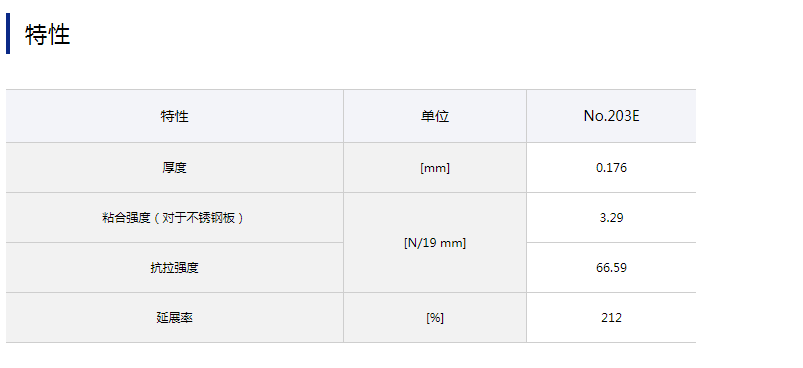
Task: Select the [%] unit cell
Action: pos(435,318)
